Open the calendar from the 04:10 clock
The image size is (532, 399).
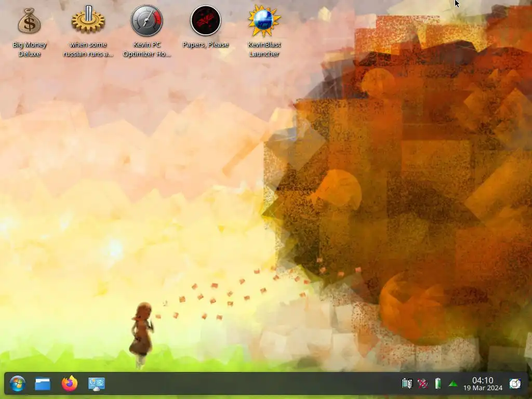click(x=483, y=384)
